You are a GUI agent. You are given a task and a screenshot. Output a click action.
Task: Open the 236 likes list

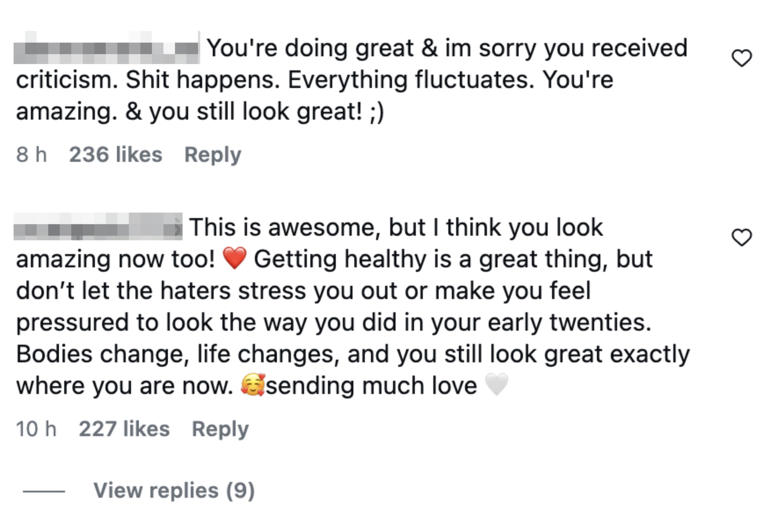(x=116, y=155)
